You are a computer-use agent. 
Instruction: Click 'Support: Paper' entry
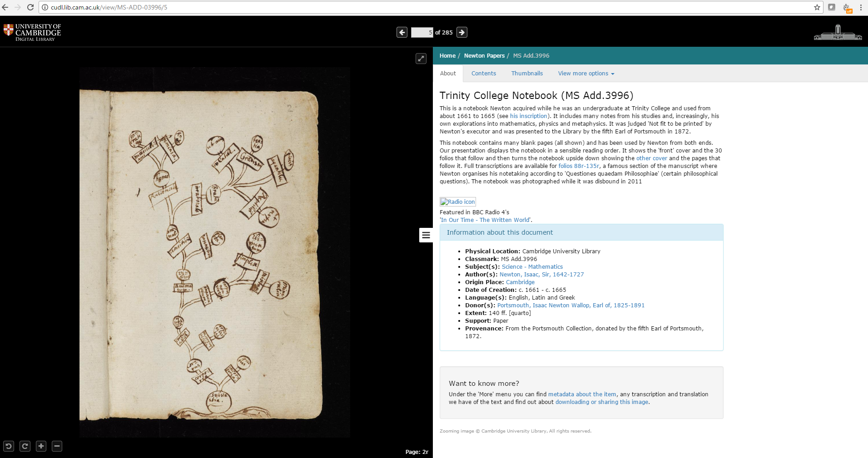[x=486, y=321]
